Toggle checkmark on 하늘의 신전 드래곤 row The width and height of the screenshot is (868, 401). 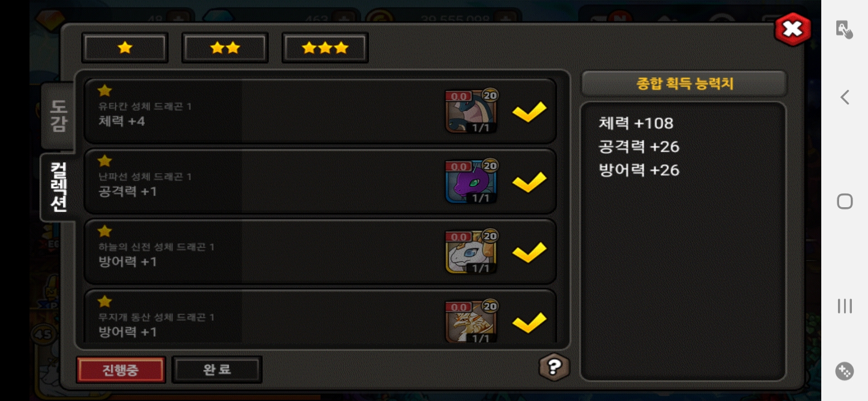[529, 252]
